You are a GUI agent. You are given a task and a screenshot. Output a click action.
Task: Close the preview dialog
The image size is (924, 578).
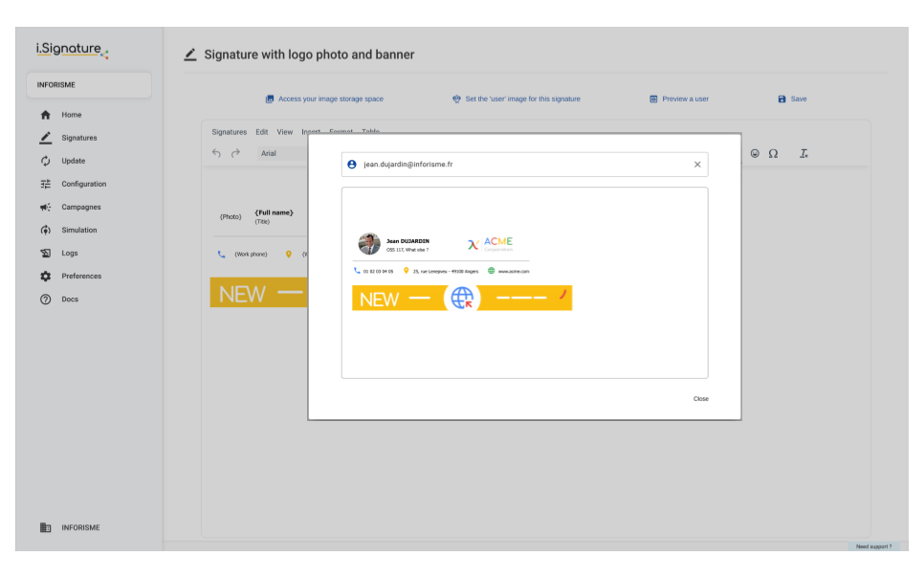point(701,399)
